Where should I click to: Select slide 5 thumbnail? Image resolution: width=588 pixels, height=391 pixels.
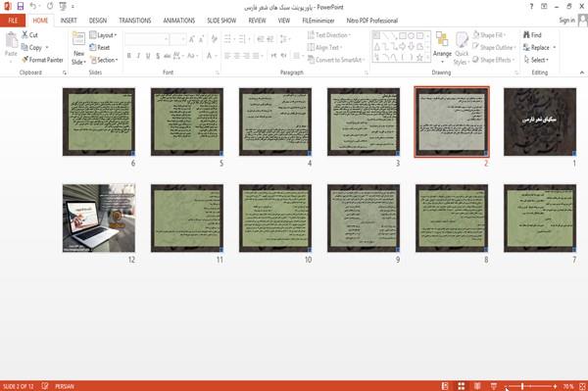coord(187,122)
